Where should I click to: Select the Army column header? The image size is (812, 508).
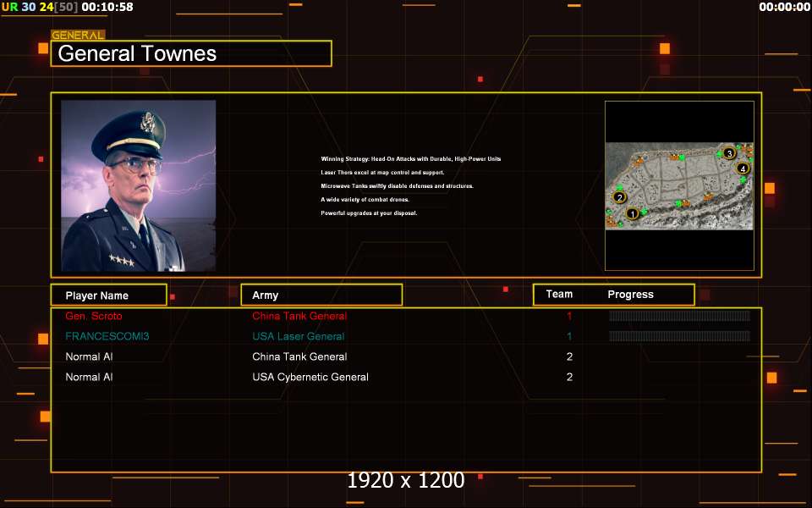point(321,295)
